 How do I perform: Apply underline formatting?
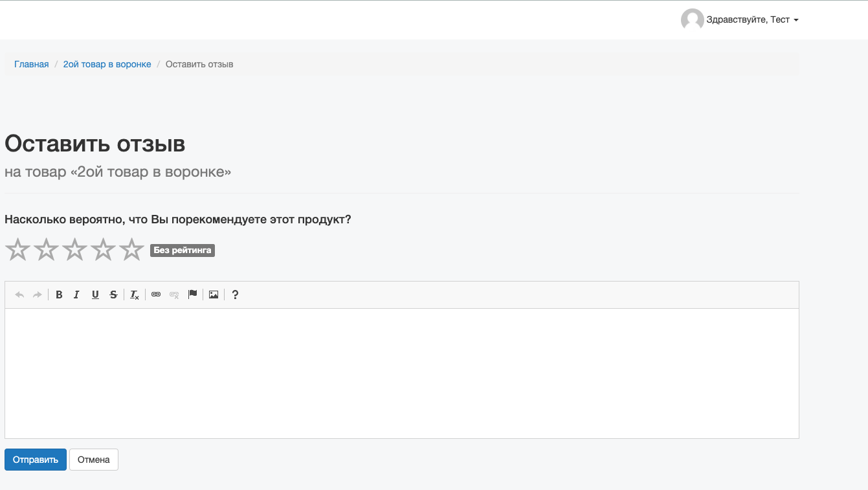click(x=95, y=295)
